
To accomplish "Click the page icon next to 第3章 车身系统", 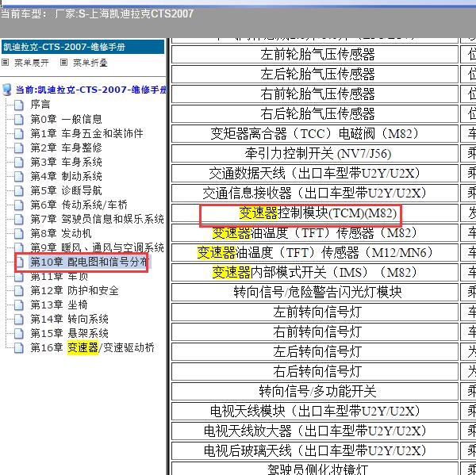I will [x=19, y=162].
